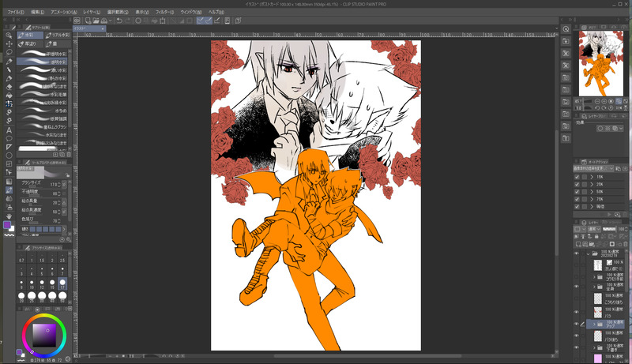Open the アニメーション (Animation) menu
The width and height of the screenshot is (632, 364).
tap(64, 12)
